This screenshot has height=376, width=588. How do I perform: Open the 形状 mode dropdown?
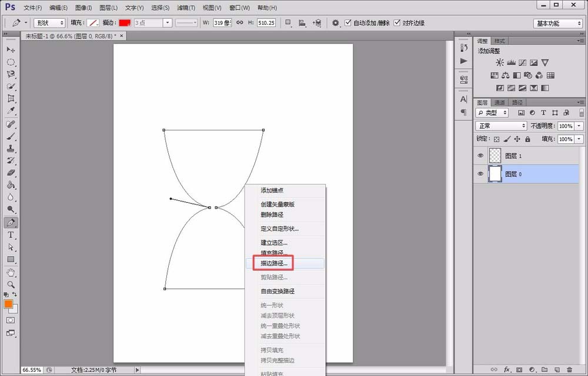49,22
